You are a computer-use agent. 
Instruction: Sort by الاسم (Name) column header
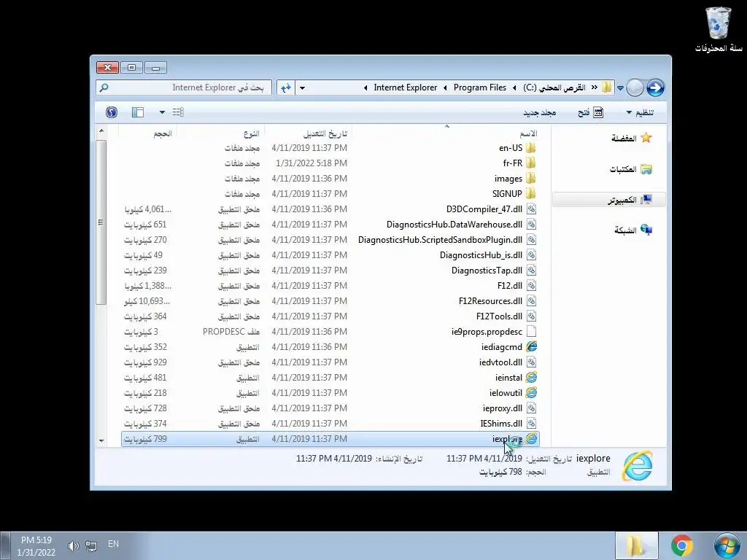[528, 133]
